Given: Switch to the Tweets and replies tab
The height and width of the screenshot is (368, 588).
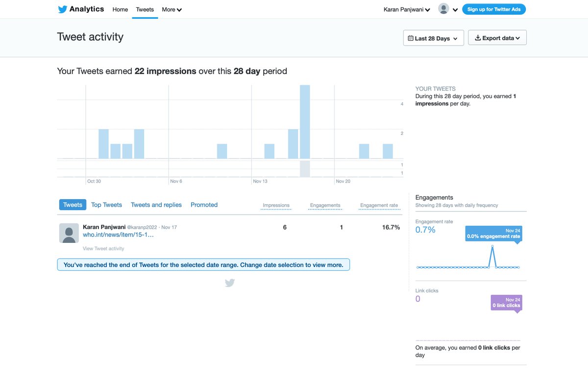Looking at the screenshot, I should [156, 205].
